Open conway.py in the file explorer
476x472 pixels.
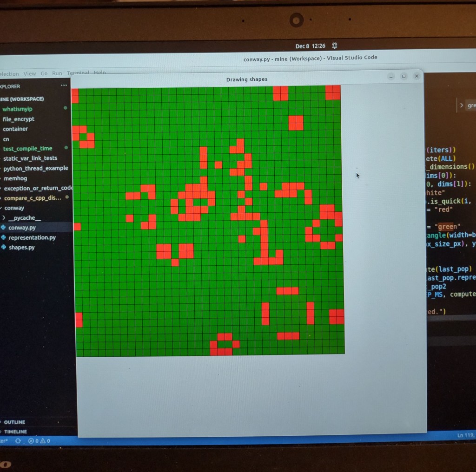[x=22, y=228]
